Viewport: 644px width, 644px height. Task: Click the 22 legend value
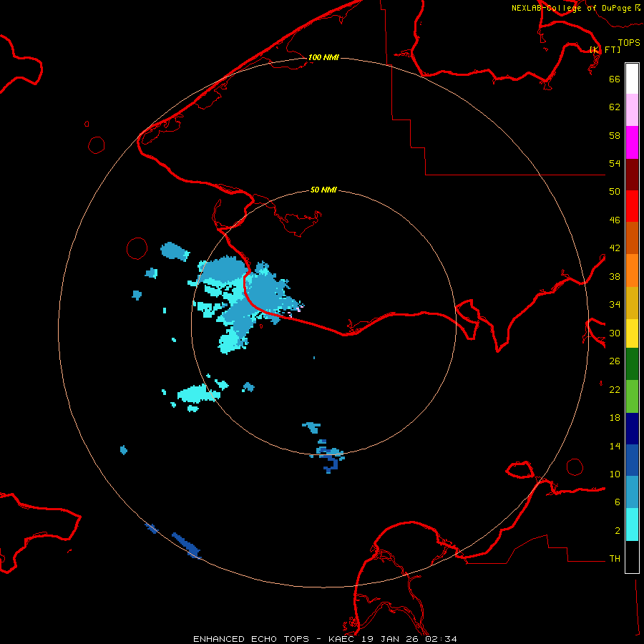(x=615, y=390)
